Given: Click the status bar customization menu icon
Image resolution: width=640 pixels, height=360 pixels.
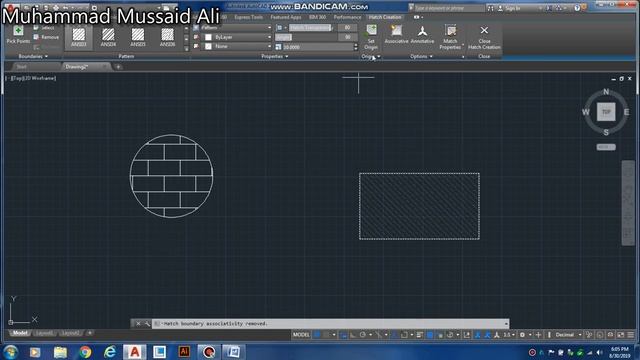Looking at the screenshot, I should tap(631, 335).
